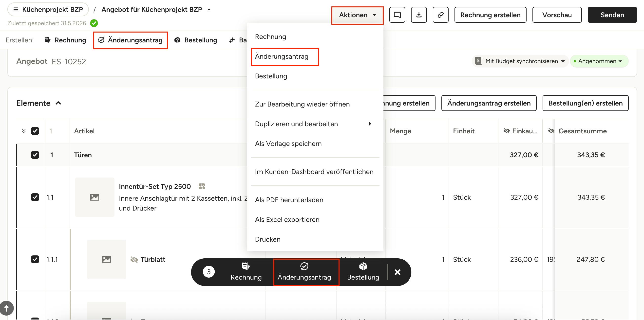Click Änderungsantrag in floating selection bar
Image resolution: width=644 pixels, height=320 pixels.
point(304,272)
